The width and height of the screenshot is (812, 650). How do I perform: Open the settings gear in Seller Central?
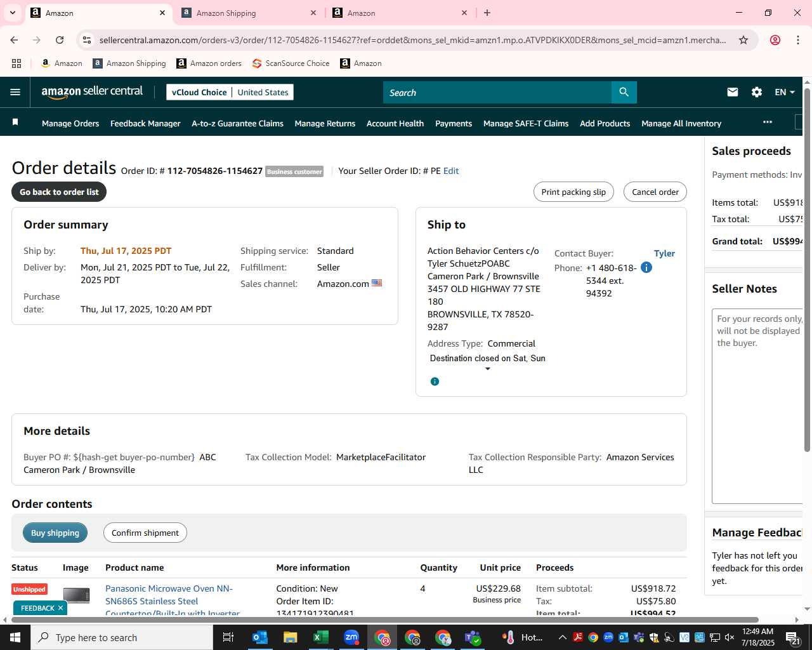point(757,92)
